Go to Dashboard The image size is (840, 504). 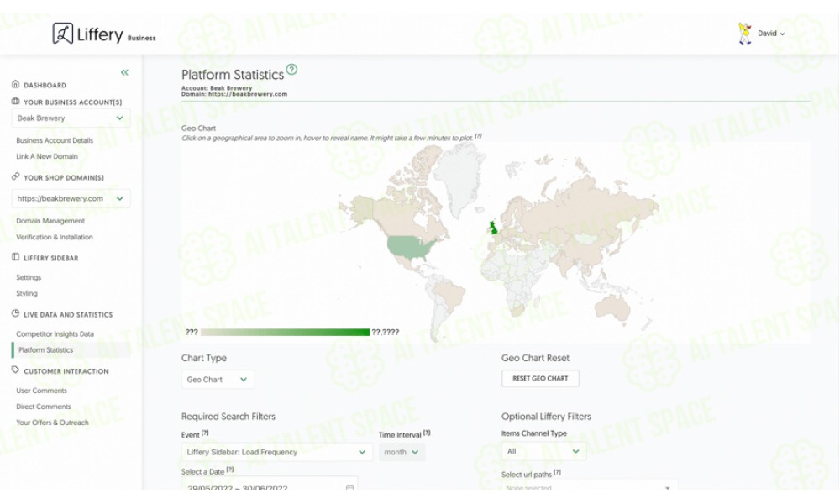45,85
